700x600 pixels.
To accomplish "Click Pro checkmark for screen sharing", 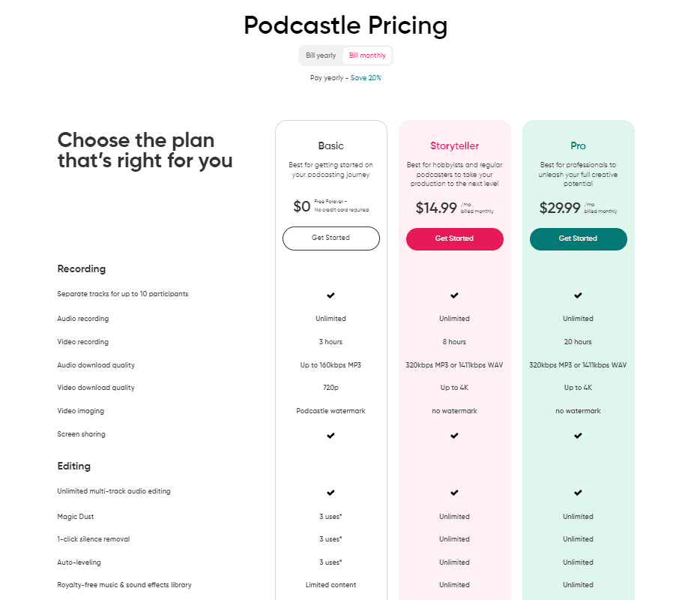I will 578,436.
